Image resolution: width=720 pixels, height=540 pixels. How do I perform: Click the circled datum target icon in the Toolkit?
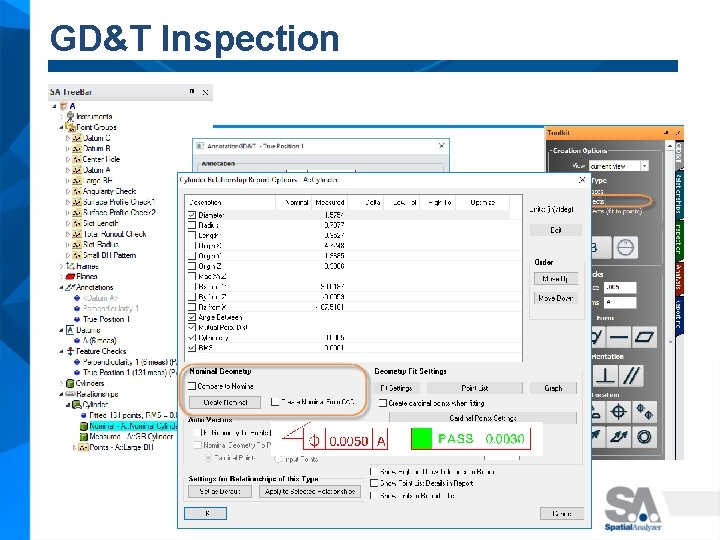(x=625, y=248)
